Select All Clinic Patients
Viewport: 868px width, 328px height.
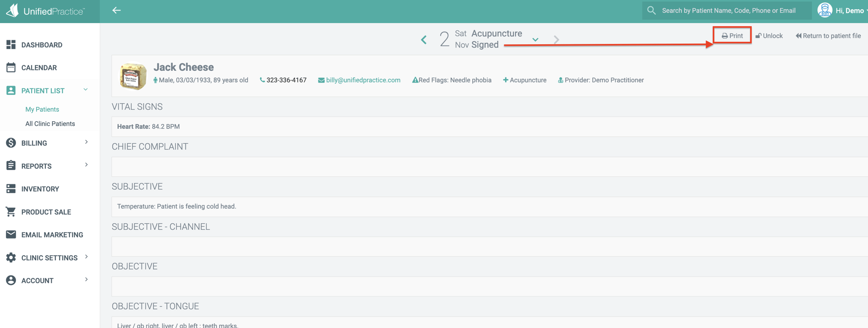(x=50, y=124)
